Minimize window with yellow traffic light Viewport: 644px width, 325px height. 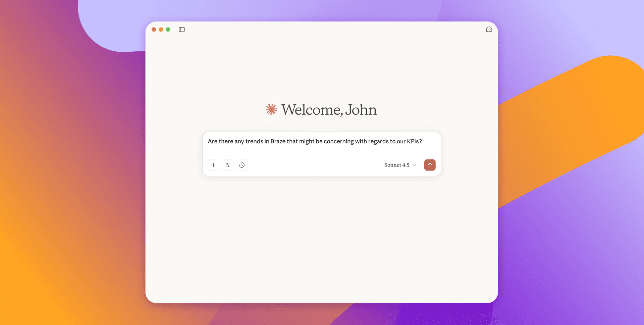(161, 29)
